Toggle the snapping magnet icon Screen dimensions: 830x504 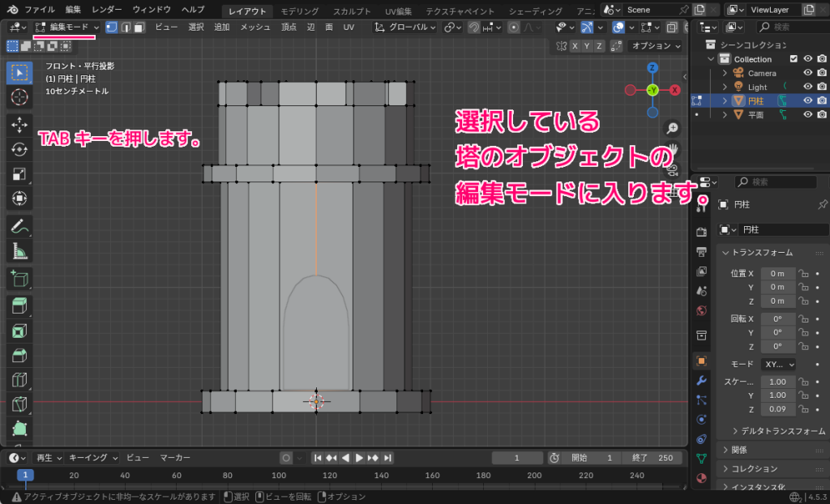(474, 27)
